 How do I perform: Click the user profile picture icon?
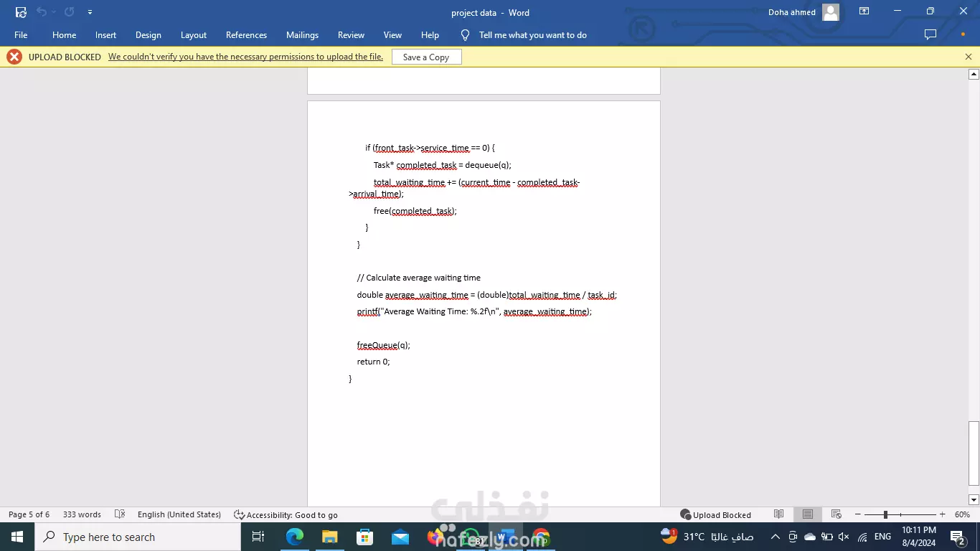(x=830, y=12)
